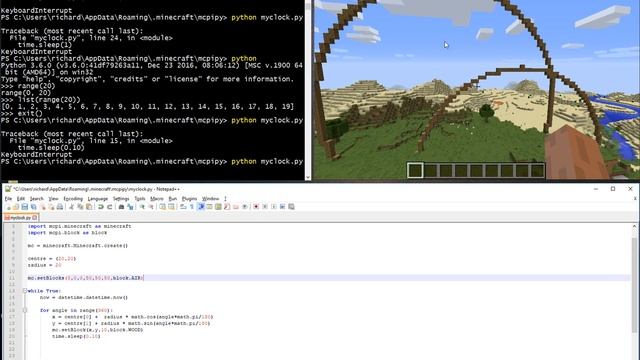Select the last Minecraft hotbar slot
Viewport: 640px width, 360px height.
pyautogui.click(x=537, y=170)
